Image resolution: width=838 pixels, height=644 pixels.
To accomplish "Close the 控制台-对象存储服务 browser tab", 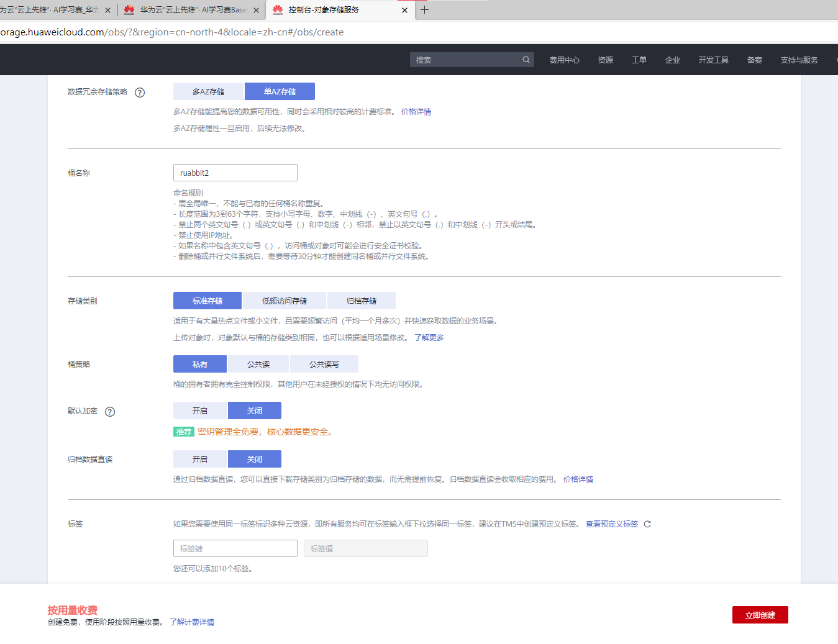I will (405, 10).
